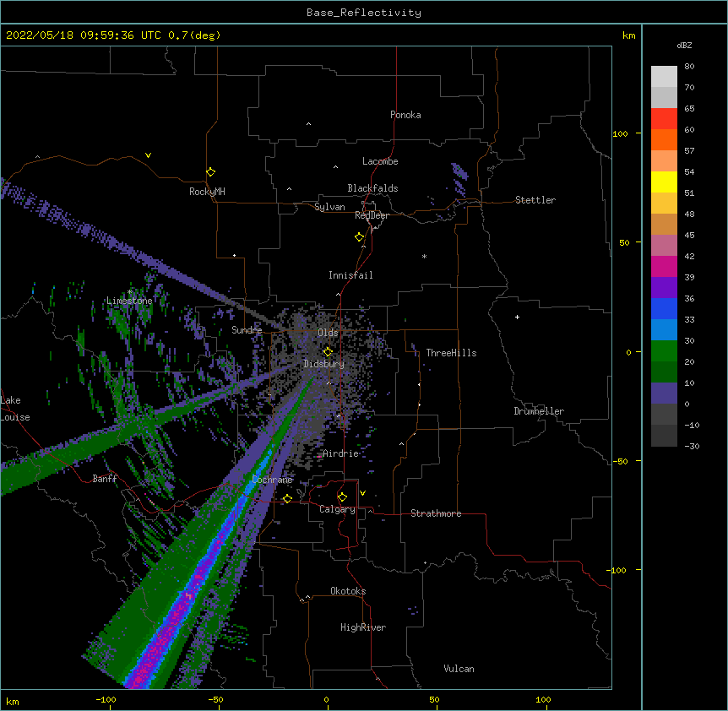Click the Cochrane town label
The image size is (728, 711).
(x=272, y=480)
